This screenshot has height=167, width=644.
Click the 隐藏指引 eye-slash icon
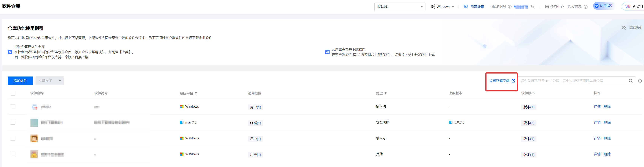pyautogui.click(x=624, y=28)
